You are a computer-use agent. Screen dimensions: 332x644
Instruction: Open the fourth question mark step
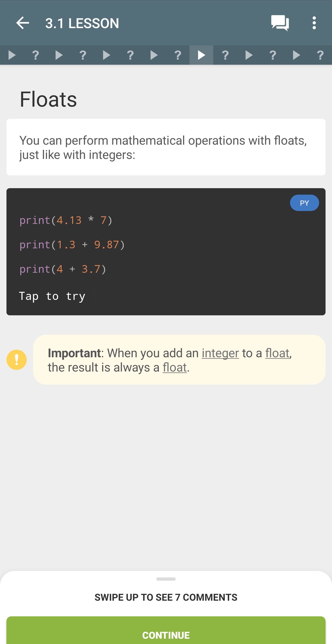click(x=178, y=55)
